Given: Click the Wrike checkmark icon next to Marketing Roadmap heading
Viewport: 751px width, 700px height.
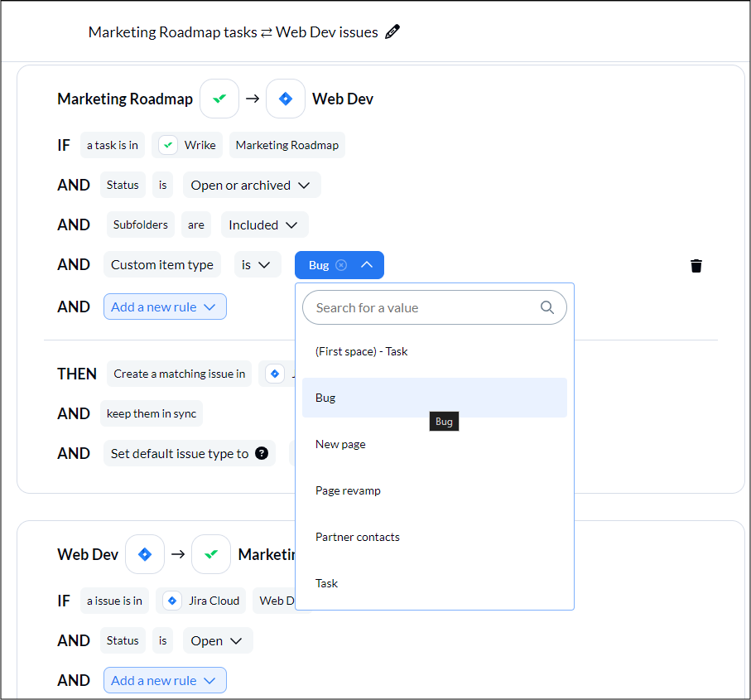Looking at the screenshot, I should (x=219, y=99).
